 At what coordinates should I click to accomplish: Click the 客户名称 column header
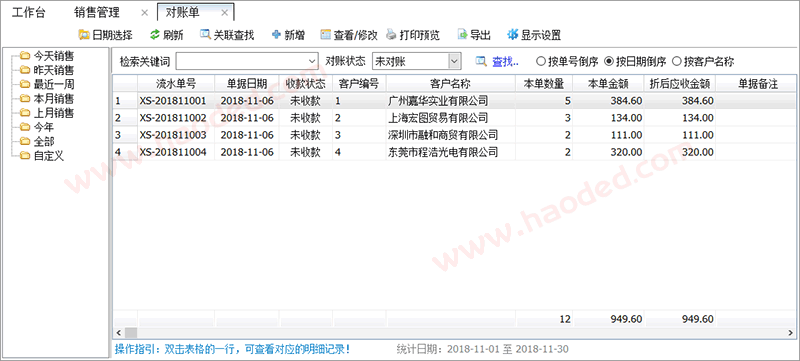click(451, 83)
